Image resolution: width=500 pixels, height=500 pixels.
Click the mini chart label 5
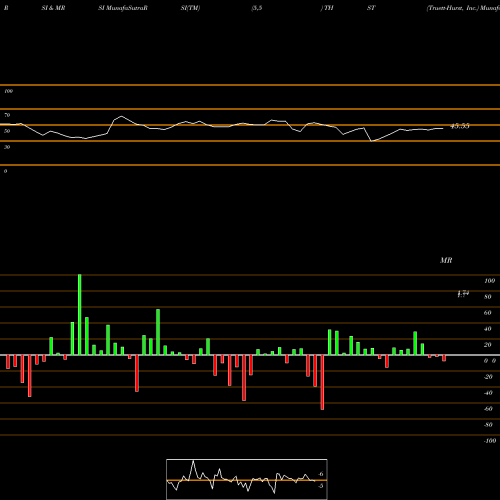coord(321,486)
